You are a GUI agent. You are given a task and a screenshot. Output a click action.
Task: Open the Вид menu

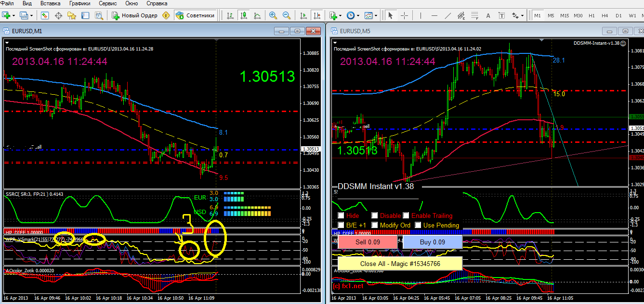click(x=27, y=3)
